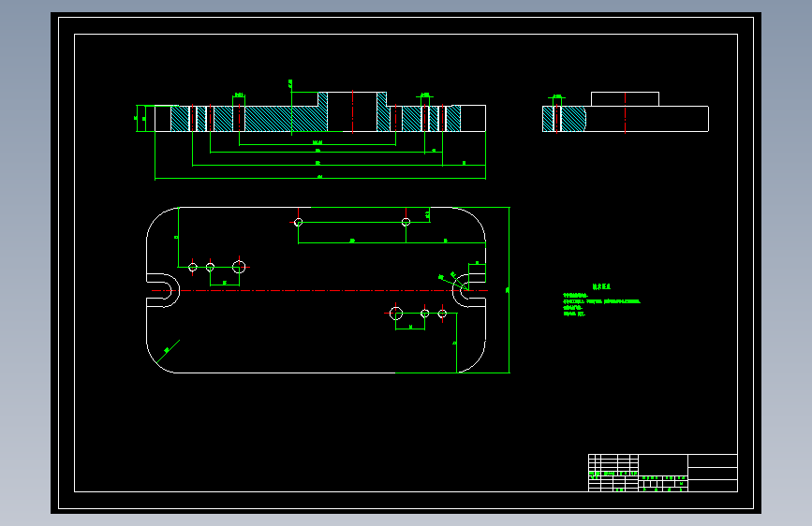This screenshot has height=526, width=812.
Task: Select the upper-right small hole in plan view
Action: coord(406,222)
